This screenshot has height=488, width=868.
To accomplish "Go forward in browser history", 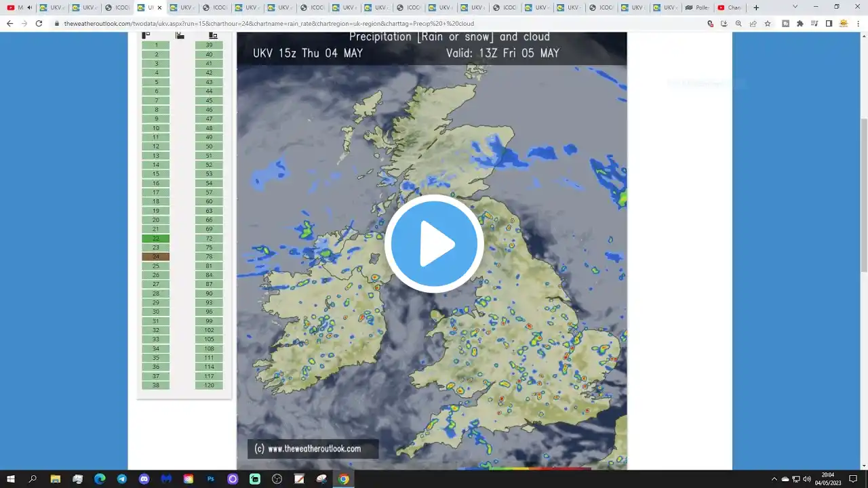I will click(x=24, y=23).
